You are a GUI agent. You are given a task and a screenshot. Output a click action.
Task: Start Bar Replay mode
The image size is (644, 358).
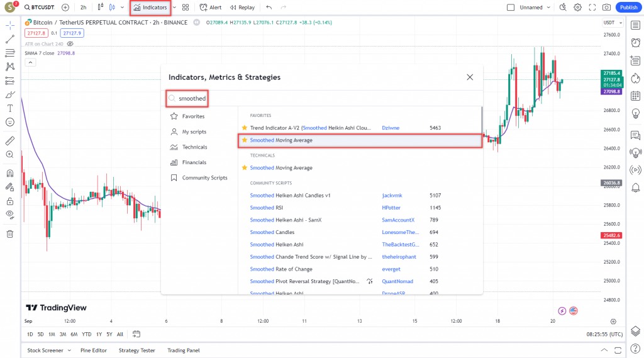(x=242, y=8)
